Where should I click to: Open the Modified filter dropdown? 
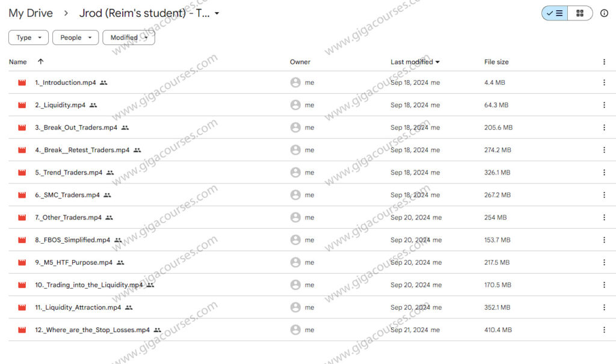[128, 37]
